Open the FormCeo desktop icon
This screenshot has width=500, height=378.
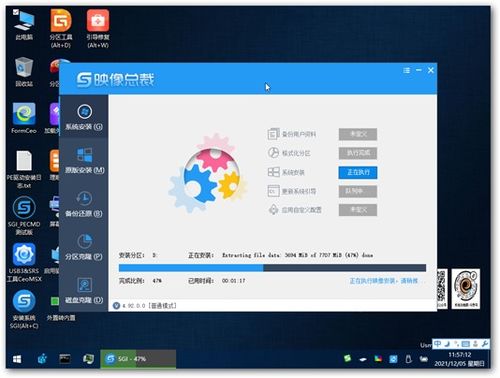[24, 118]
